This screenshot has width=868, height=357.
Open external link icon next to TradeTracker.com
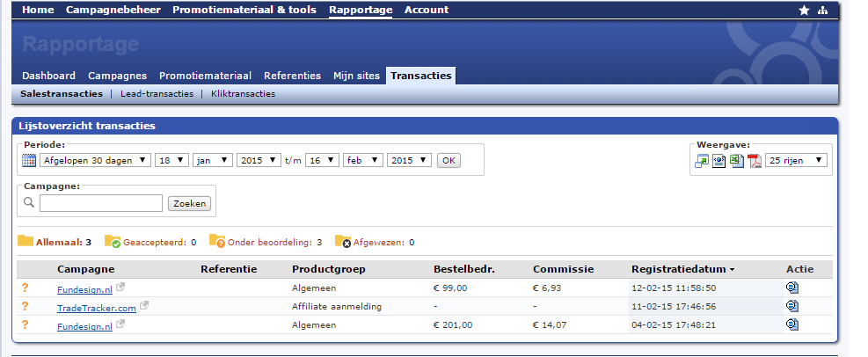tap(143, 305)
